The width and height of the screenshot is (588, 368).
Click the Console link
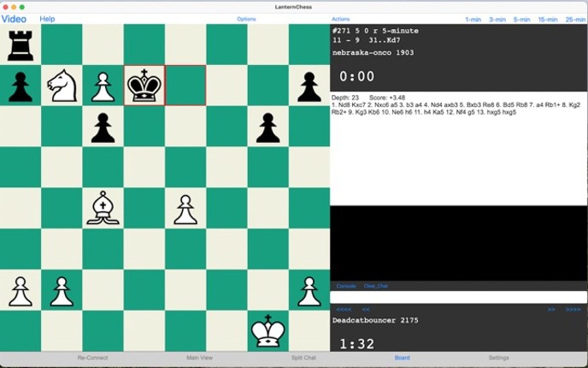tap(346, 286)
